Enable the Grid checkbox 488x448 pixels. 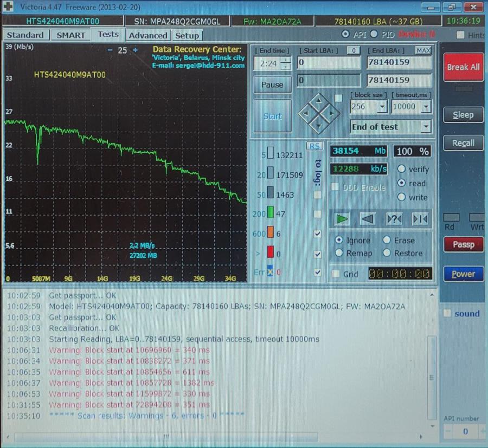click(336, 274)
